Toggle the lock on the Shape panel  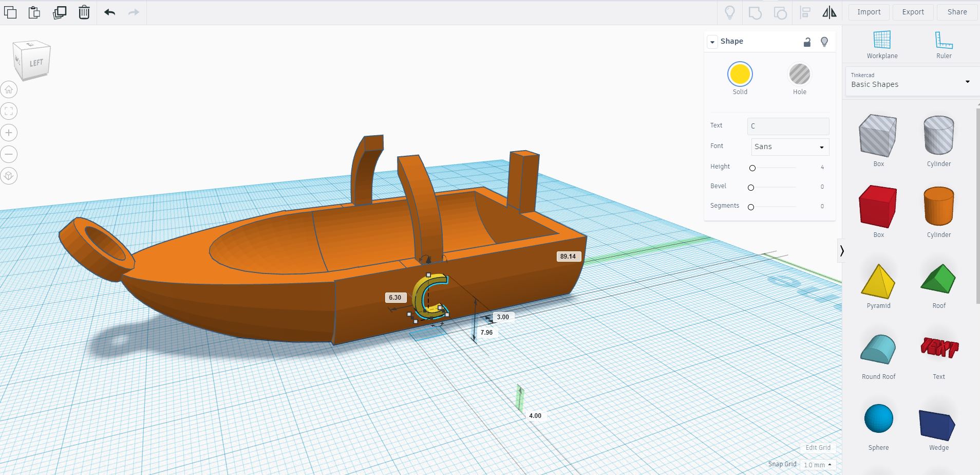(x=806, y=42)
